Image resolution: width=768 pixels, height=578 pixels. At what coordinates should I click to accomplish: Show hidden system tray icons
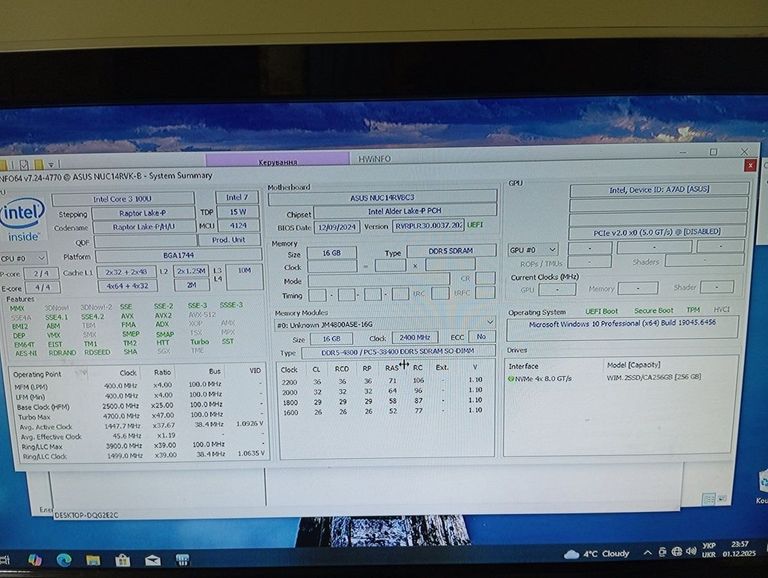pos(646,552)
